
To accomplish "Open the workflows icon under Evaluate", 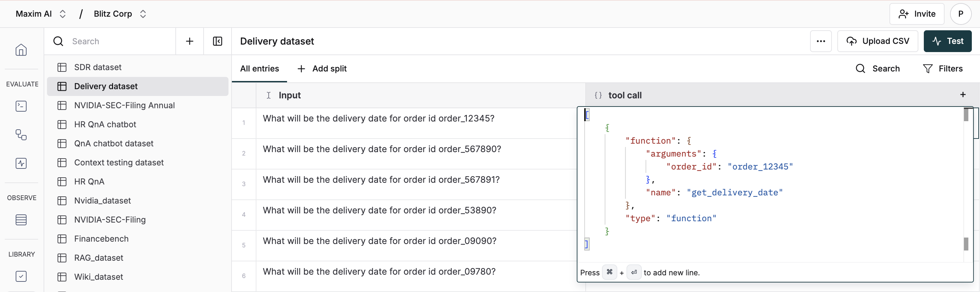I will tap(21, 135).
